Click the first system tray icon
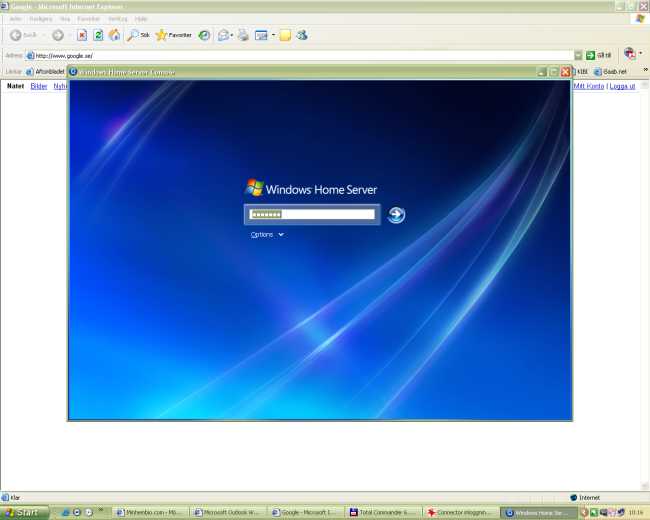Screen dimensions: 650x520 [x=585, y=513]
